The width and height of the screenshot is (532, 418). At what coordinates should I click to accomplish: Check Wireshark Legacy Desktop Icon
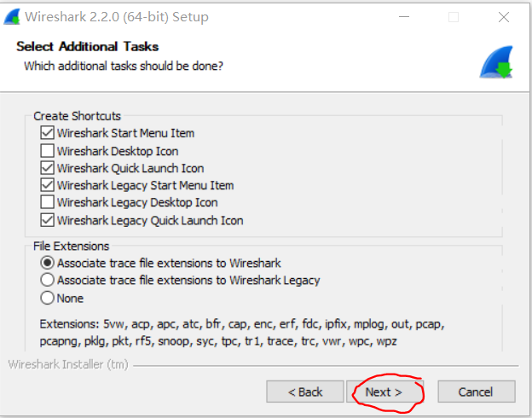click(47, 202)
